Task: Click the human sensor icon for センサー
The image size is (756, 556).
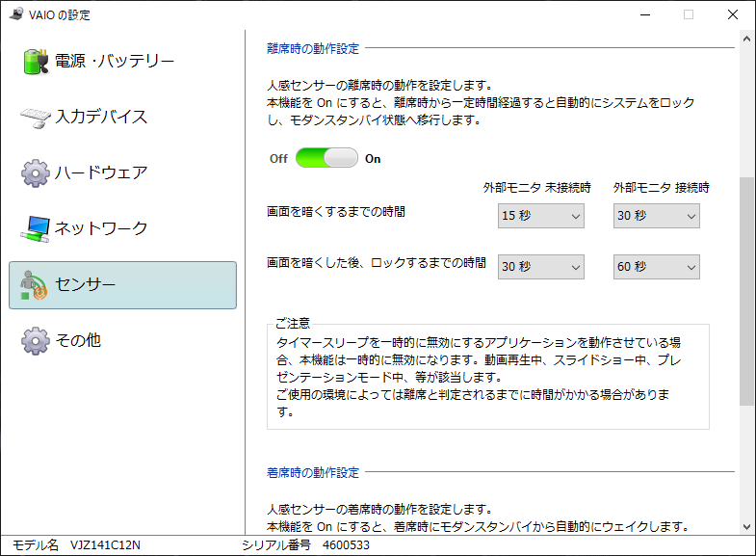Action: [34, 285]
